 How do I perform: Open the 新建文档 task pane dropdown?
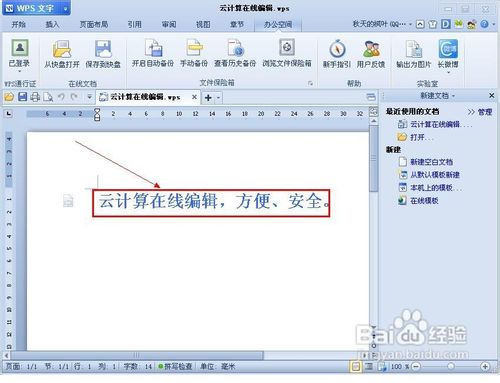pos(454,96)
